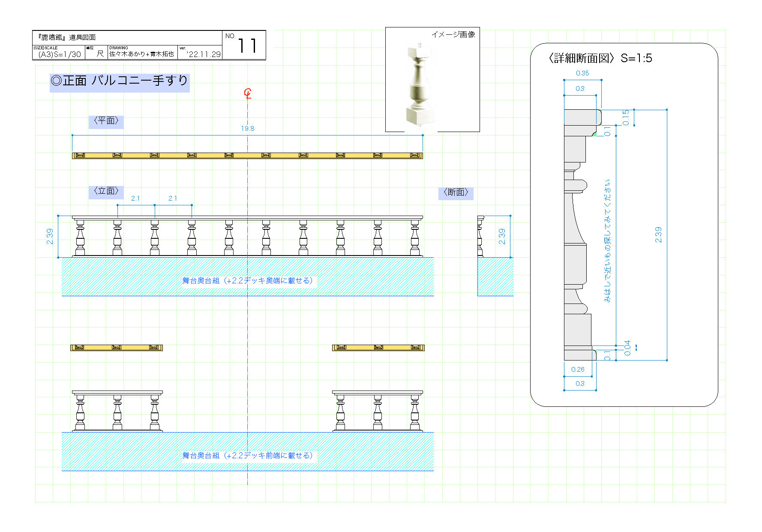
Task: Select the 〈断面〉 view label
Action: (x=456, y=192)
